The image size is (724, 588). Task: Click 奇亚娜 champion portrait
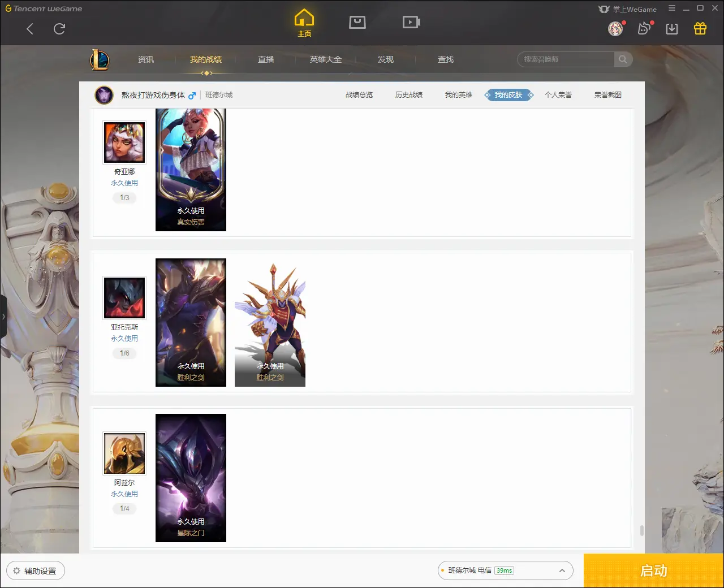tap(124, 142)
